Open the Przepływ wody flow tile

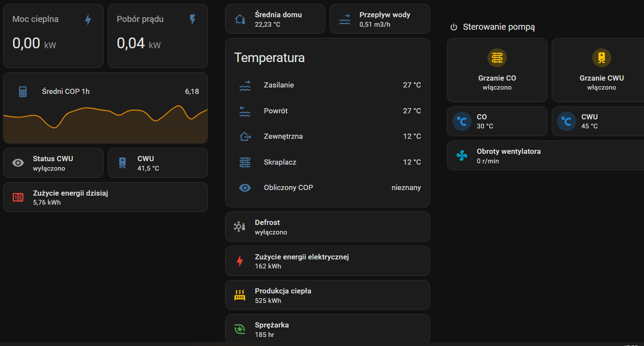[x=380, y=19]
